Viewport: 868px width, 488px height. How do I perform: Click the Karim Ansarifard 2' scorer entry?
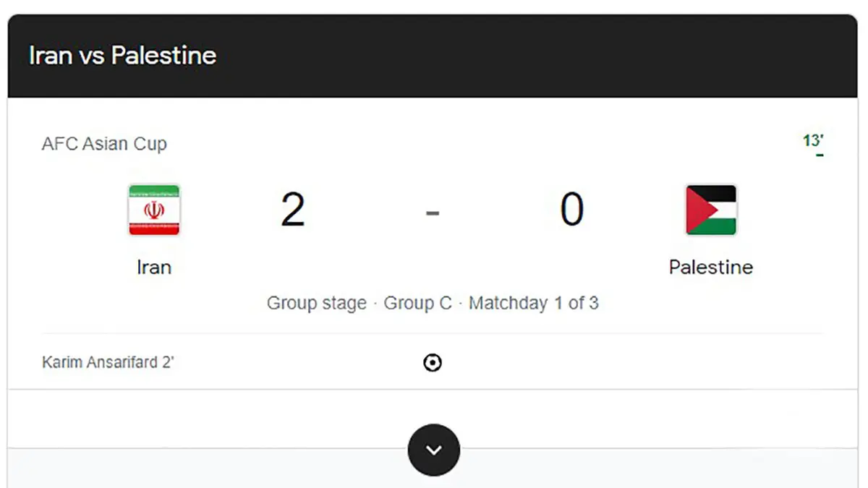click(x=108, y=362)
